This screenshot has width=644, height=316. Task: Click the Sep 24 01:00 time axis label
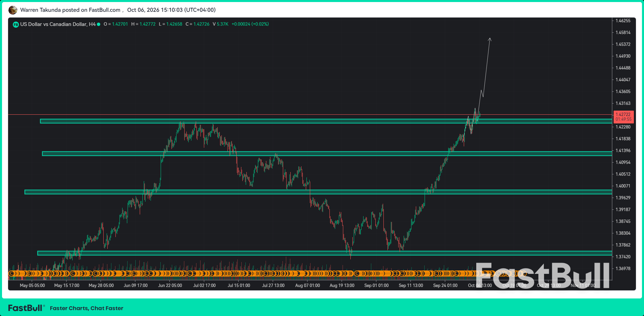[x=445, y=285]
